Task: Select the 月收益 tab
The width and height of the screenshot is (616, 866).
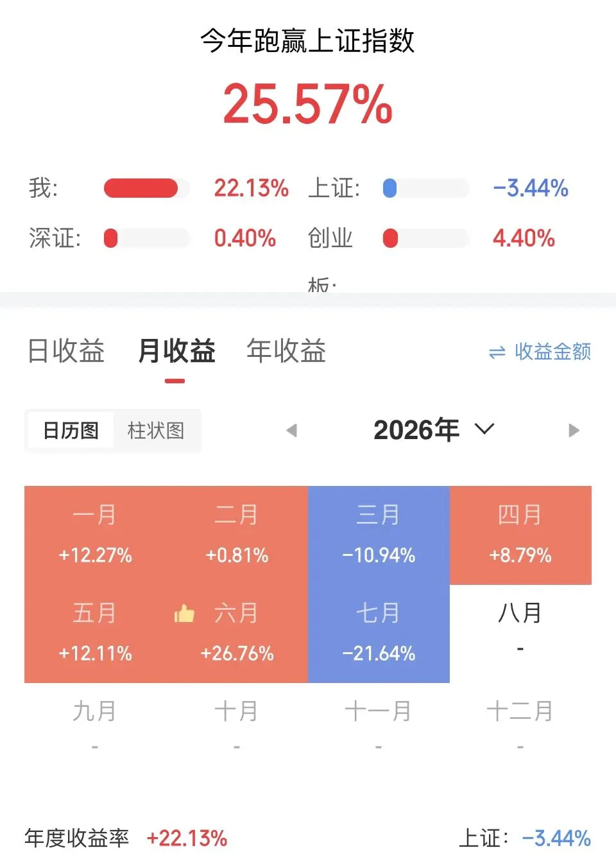Action: pyautogui.click(x=177, y=351)
